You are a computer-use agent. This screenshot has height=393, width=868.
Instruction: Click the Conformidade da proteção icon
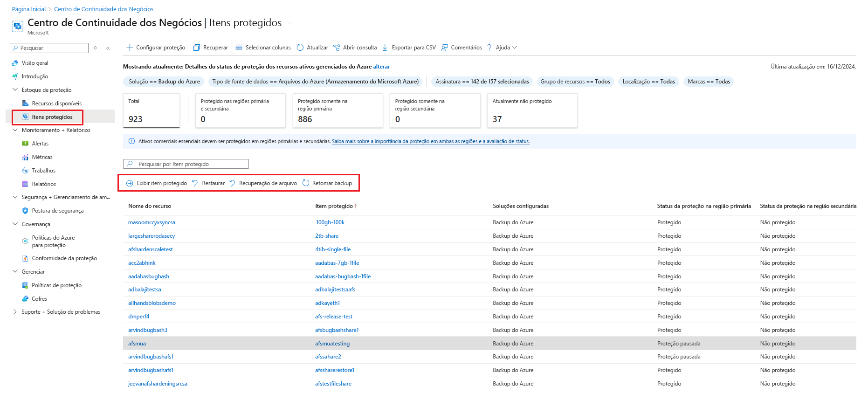point(25,258)
